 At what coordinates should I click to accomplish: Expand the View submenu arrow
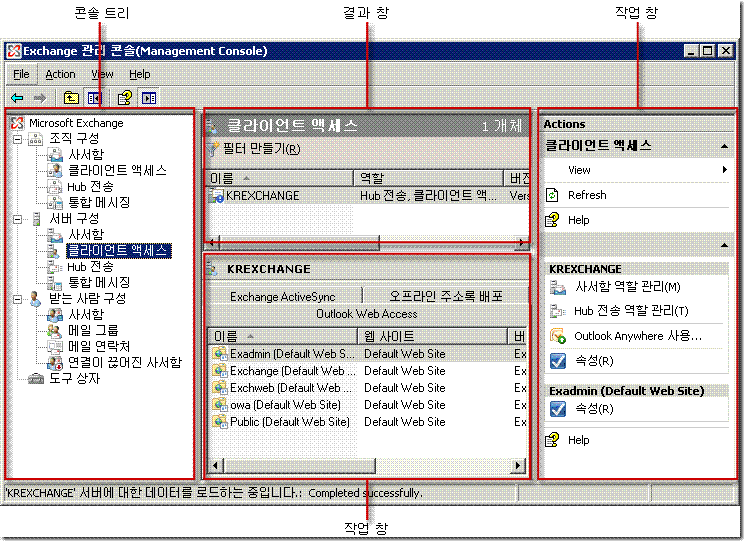pyautogui.click(x=725, y=170)
